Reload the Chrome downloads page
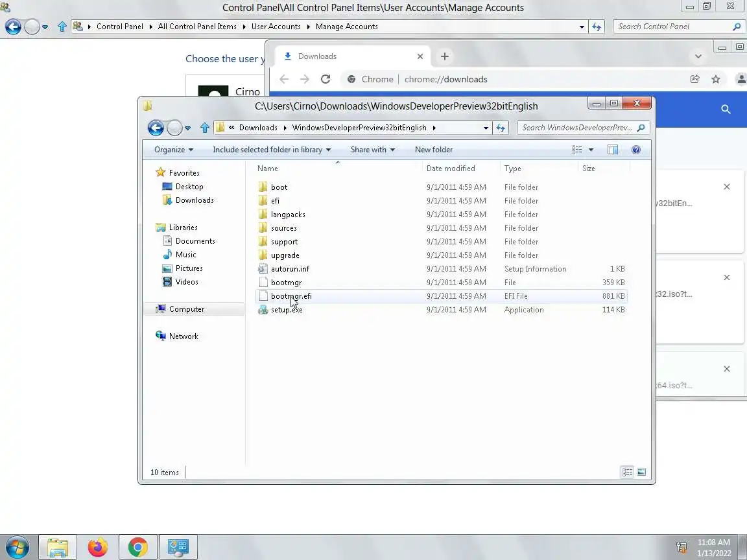Screen dimensions: 747x560 point(326,79)
